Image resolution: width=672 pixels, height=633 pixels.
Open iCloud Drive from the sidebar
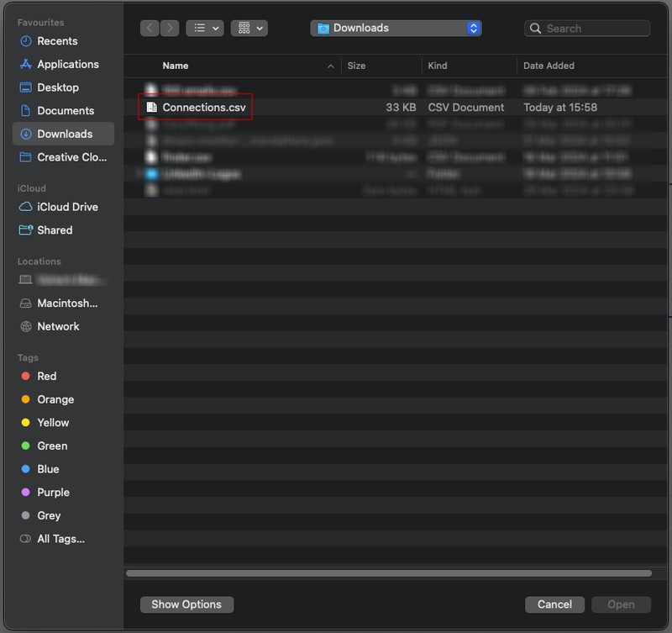[x=62, y=207]
